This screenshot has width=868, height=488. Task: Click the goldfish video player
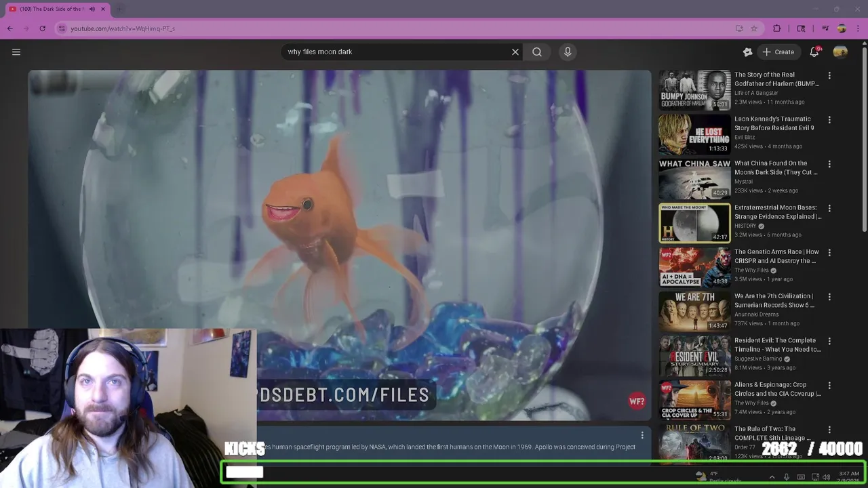click(339, 245)
